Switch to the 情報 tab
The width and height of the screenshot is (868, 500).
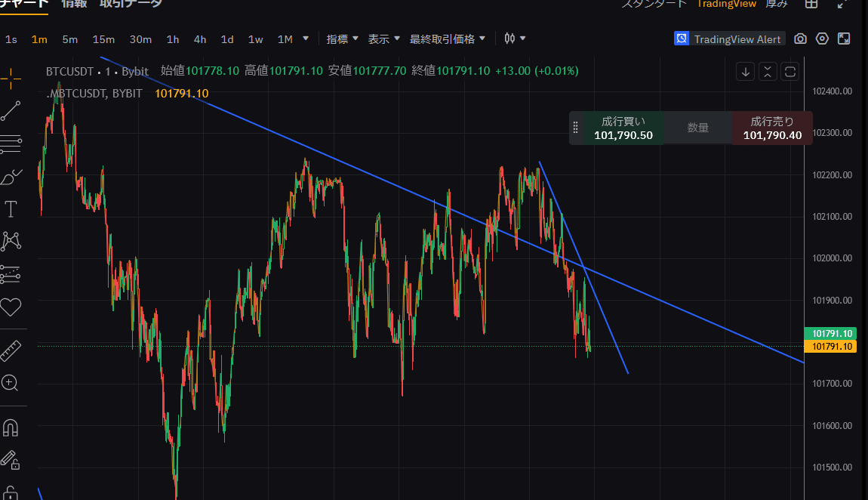(73, 4)
